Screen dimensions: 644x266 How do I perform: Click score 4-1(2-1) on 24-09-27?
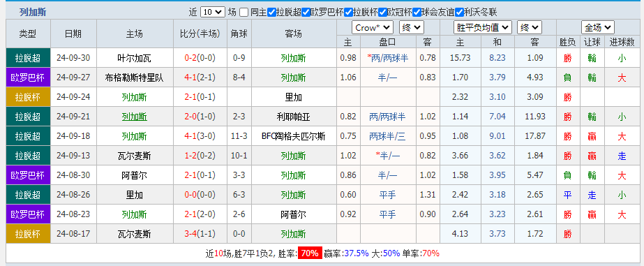click(x=200, y=77)
